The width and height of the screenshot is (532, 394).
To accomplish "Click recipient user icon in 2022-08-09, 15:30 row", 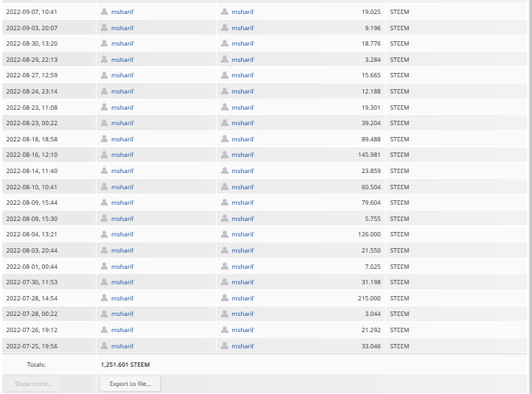I will [x=225, y=219].
